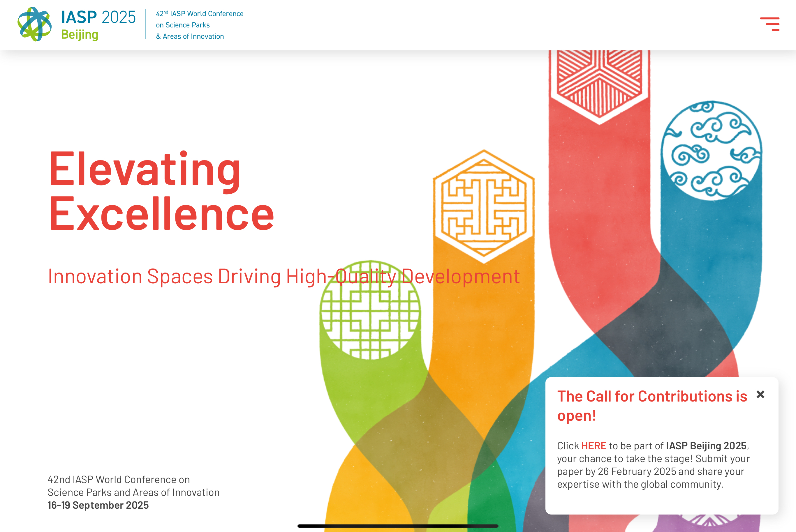Close the Call for Contributions popup
This screenshot has height=532, width=796.
[760, 394]
